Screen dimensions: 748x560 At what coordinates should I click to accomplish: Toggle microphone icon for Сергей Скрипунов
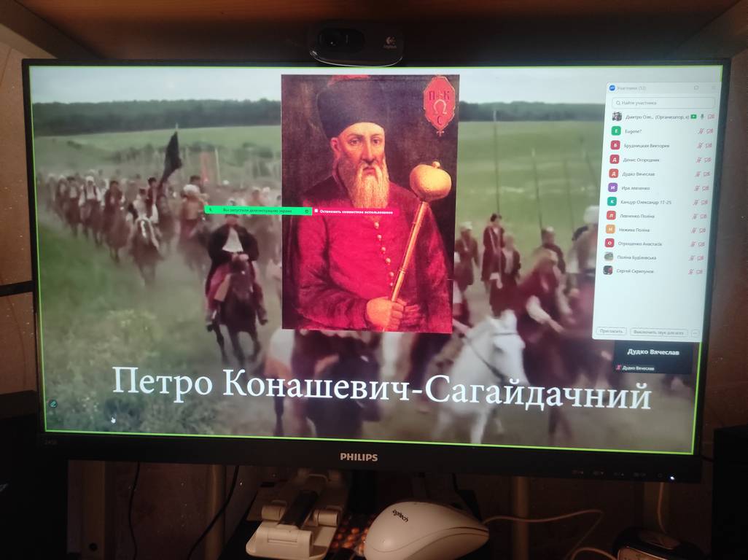[699, 271]
